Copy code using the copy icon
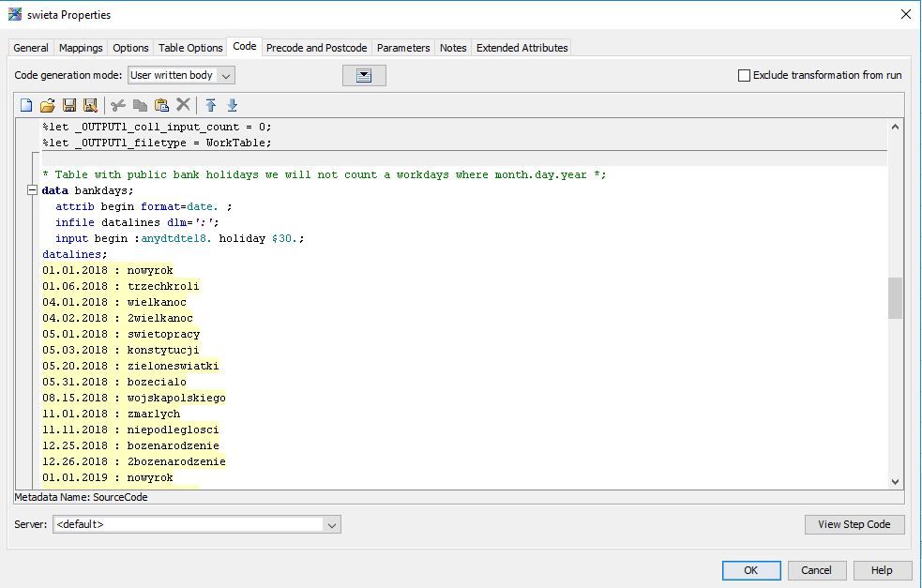 coord(140,105)
